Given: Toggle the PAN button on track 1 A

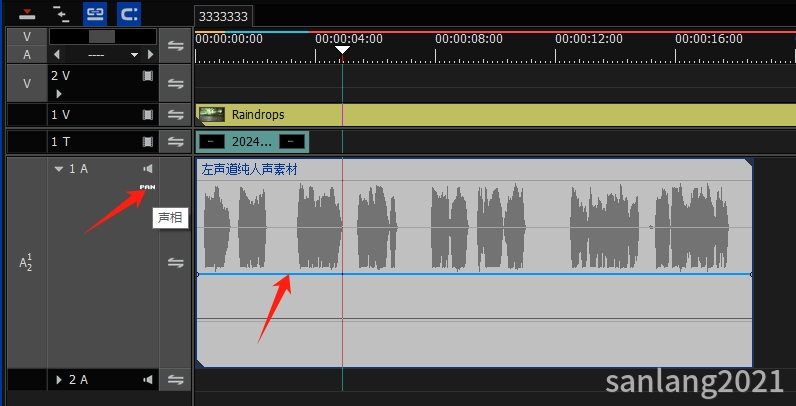Looking at the screenshot, I should (148, 187).
